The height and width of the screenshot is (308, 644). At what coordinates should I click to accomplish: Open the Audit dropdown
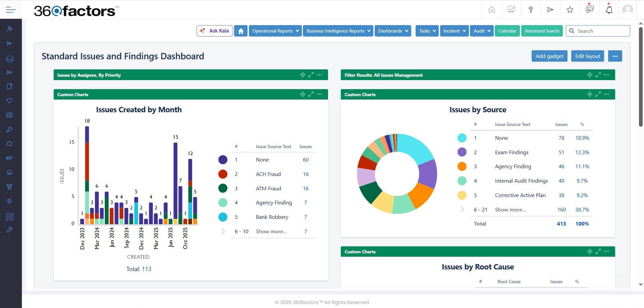pos(482,31)
